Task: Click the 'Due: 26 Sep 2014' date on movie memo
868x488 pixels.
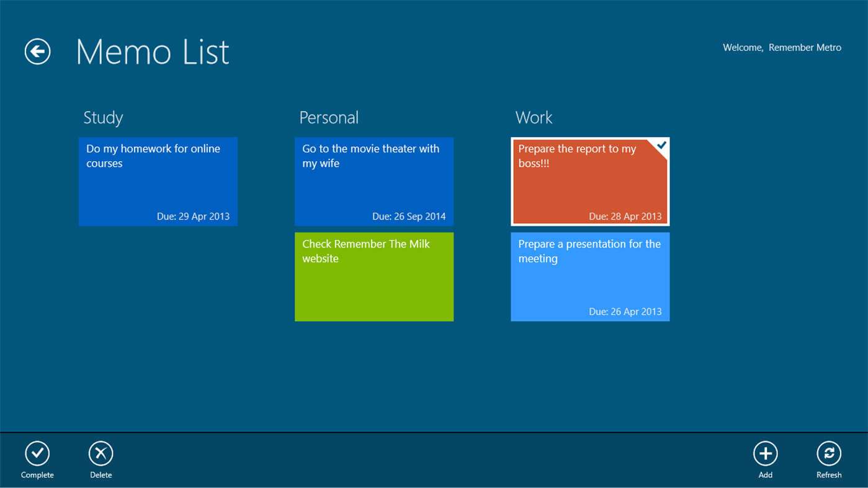Action: [409, 216]
